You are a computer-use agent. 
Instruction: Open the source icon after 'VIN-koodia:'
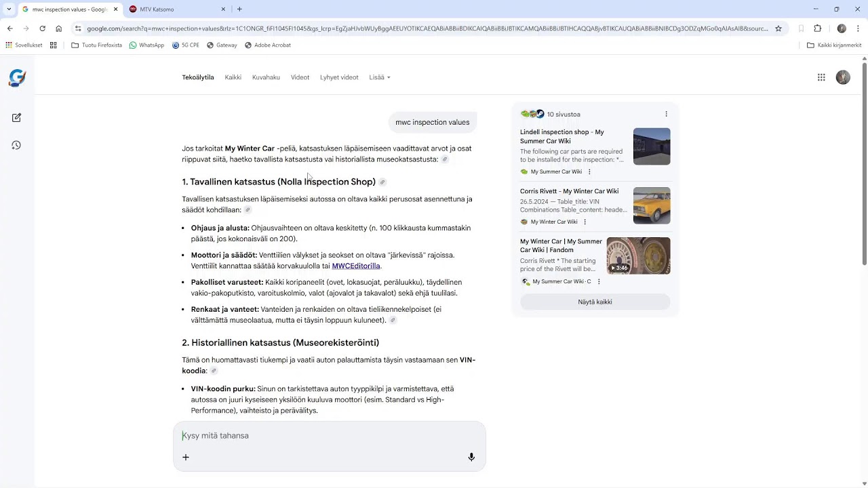tap(214, 371)
